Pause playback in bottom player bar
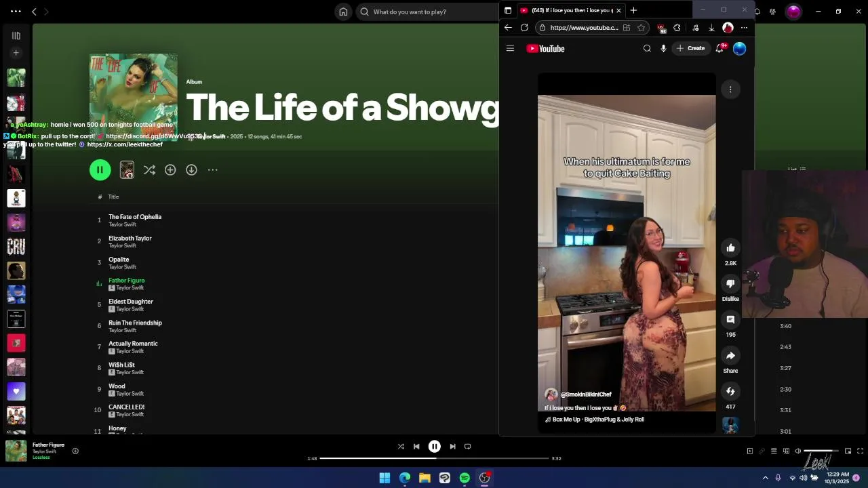868x488 pixels. click(435, 447)
